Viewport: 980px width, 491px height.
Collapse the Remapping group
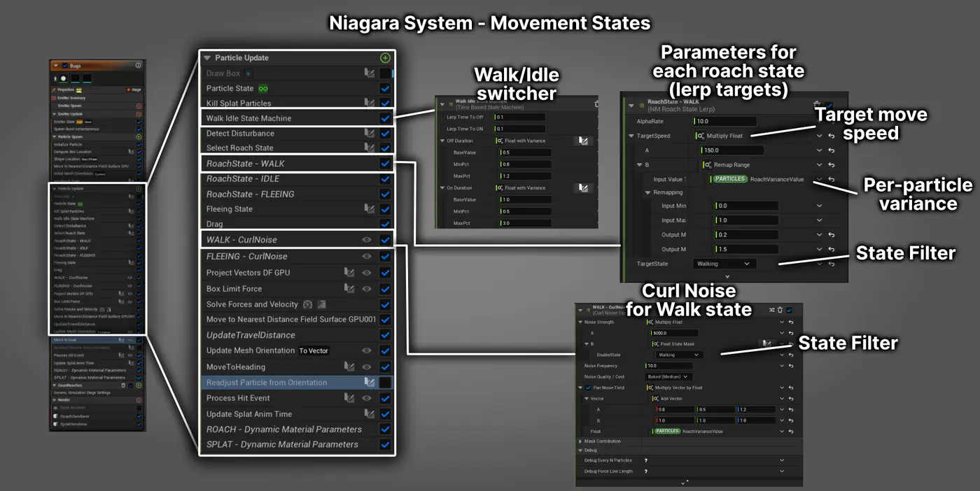(x=647, y=192)
